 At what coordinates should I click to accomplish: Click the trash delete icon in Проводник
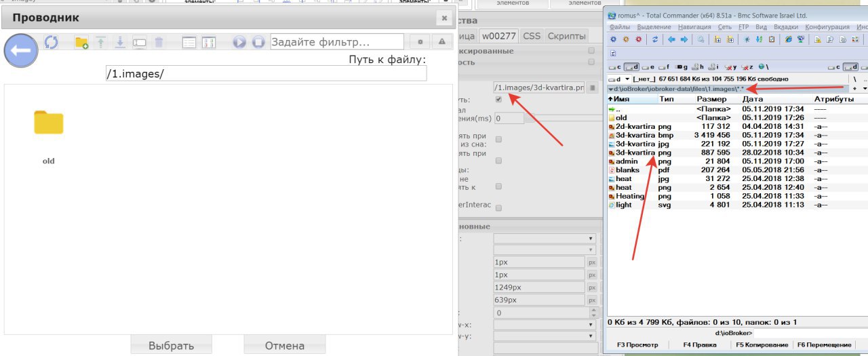159,42
